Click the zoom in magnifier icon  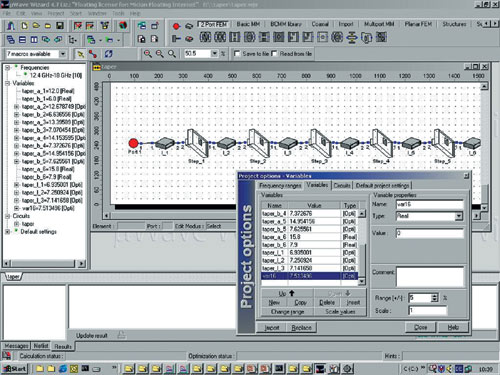coord(148,54)
